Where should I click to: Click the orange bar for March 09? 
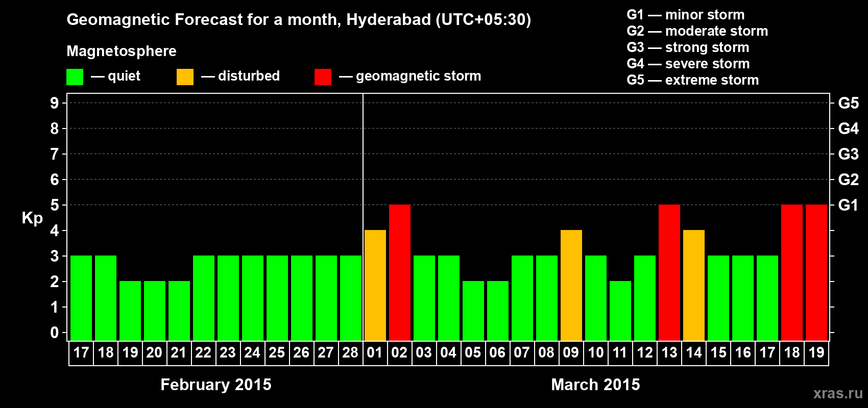point(571,286)
